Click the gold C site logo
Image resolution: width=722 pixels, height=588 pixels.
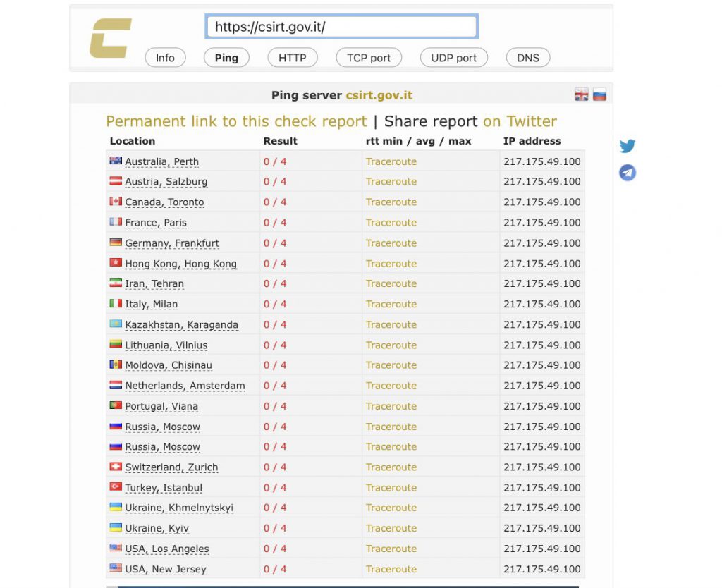click(x=111, y=38)
